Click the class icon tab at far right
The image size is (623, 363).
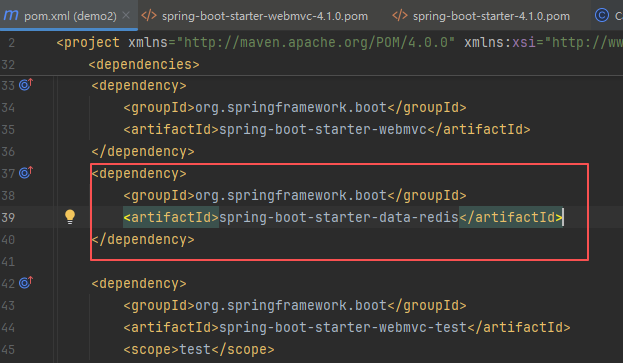click(602, 15)
